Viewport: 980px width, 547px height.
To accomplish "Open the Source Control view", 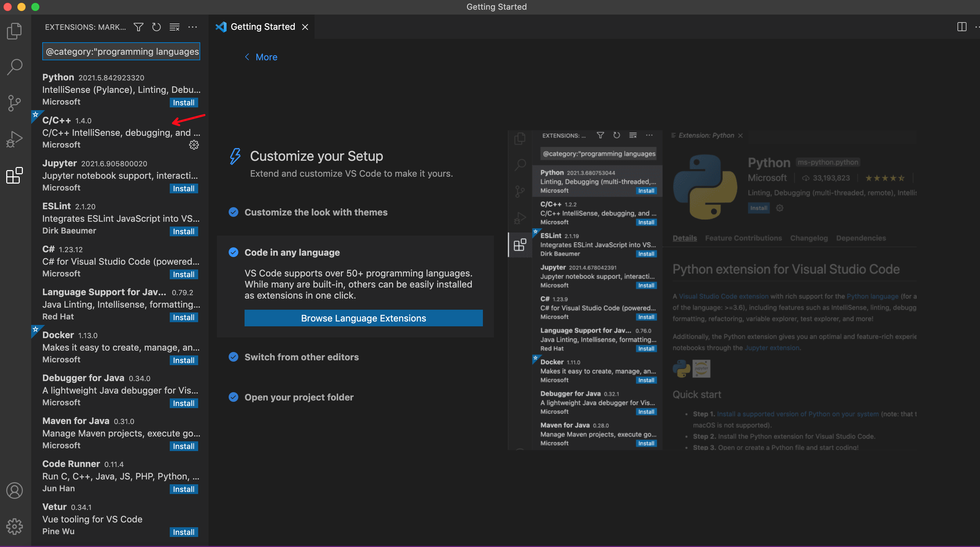I will 15,103.
